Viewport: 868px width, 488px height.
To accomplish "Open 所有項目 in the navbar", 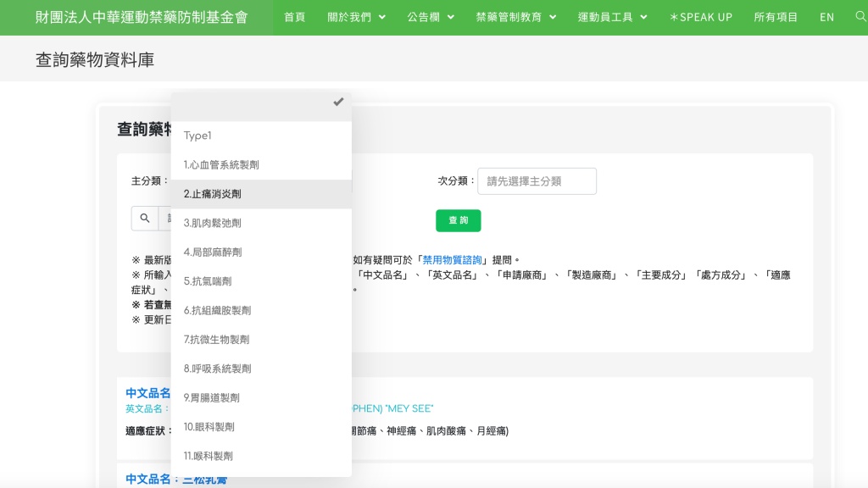I will click(x=776, y=17).
